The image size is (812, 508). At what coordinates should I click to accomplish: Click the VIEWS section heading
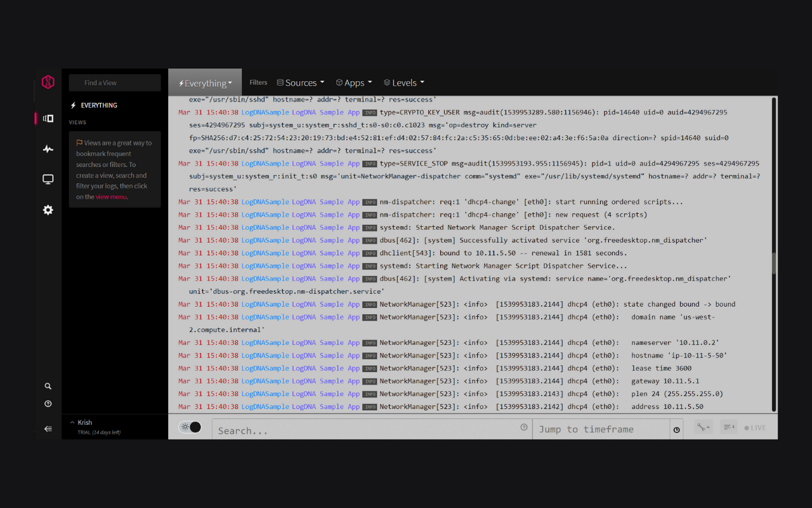coord(77,123)
